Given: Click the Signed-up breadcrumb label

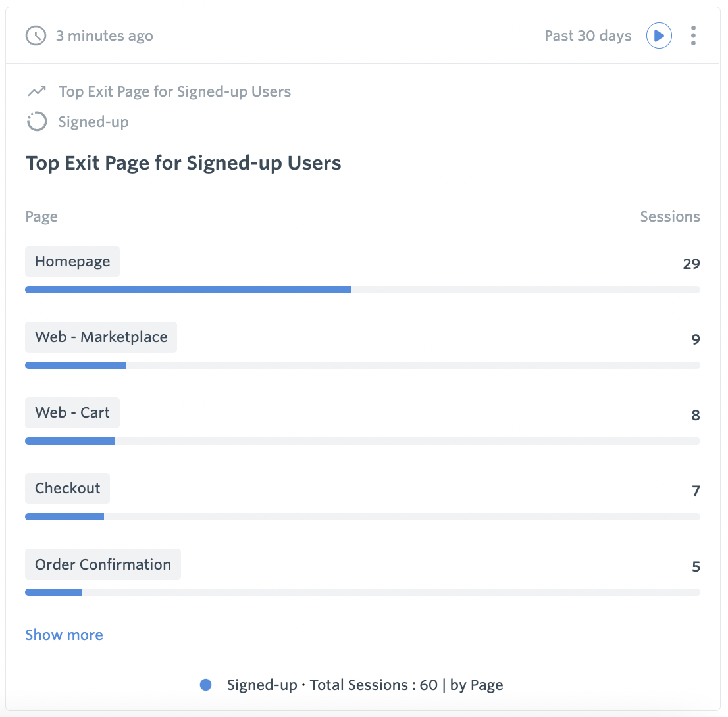Looking at the screenshot, I should click(93, 122).
